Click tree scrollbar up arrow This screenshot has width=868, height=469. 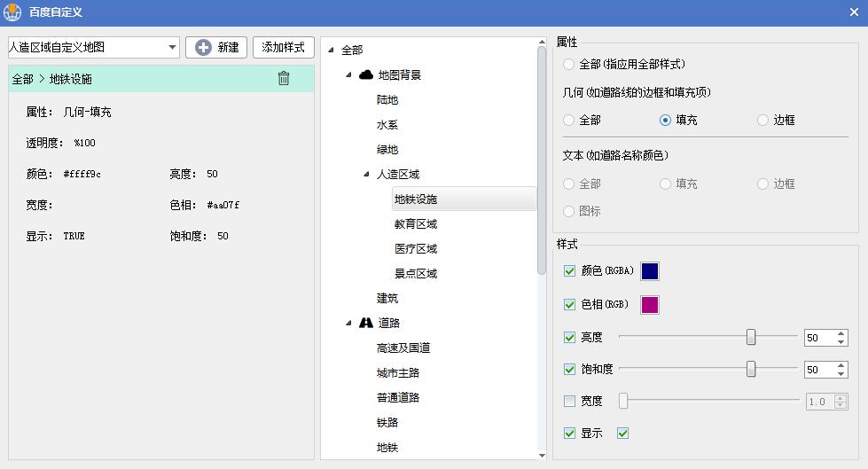click(542, 42)
